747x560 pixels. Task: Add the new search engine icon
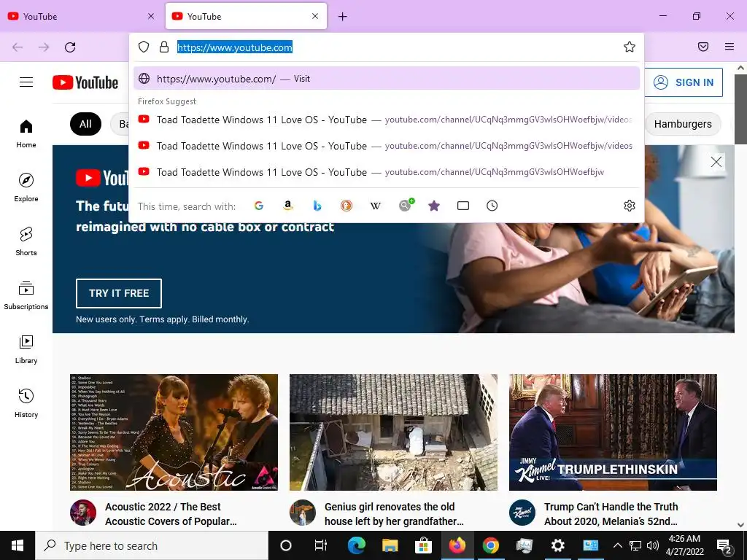tap(406, 205)
